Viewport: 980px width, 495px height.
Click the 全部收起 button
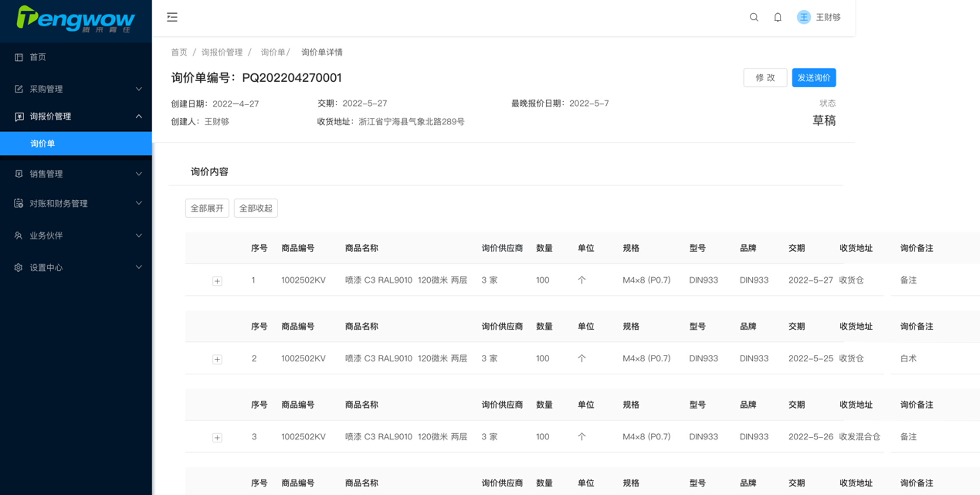click(256, 208)
